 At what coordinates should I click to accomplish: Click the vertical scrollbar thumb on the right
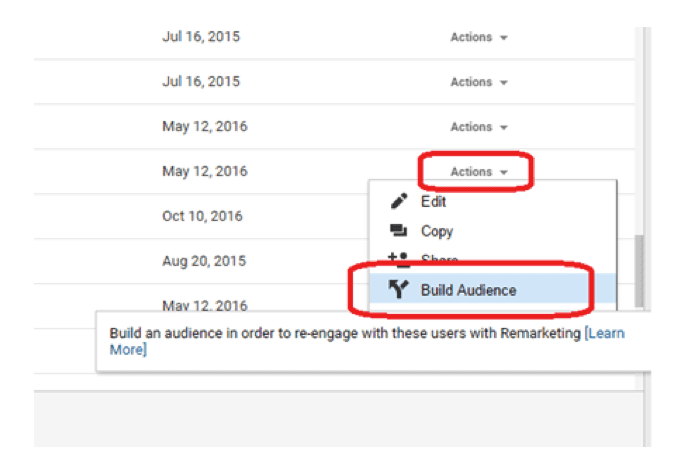coord(638,270)
